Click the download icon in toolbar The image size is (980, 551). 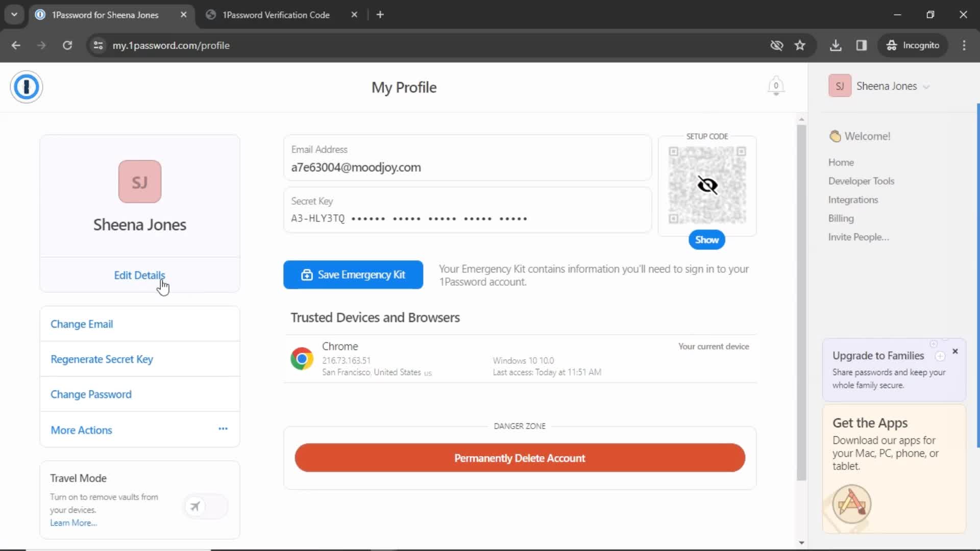click(x=836, y=45)
